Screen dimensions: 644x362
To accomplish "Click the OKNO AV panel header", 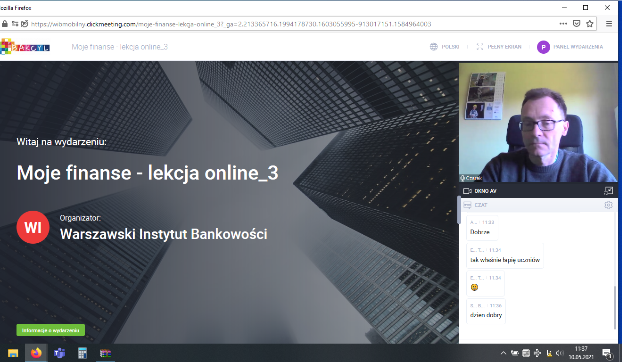I will tap(538, 191).
